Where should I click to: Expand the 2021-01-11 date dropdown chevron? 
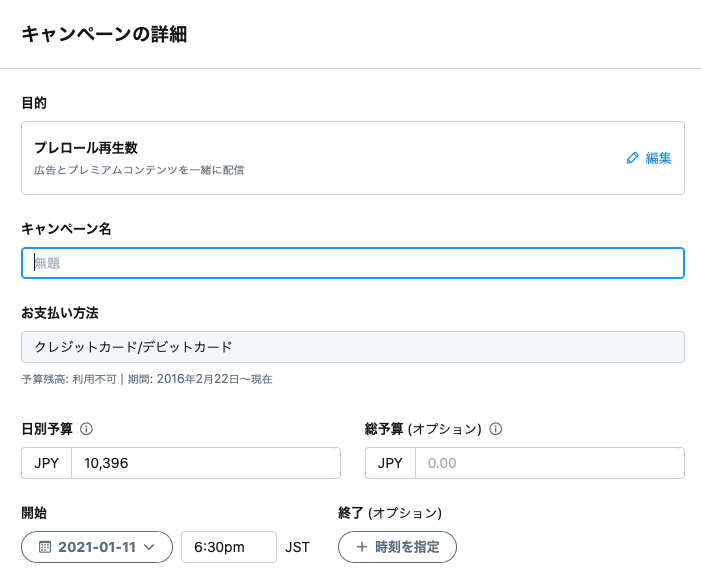(149, 547)
